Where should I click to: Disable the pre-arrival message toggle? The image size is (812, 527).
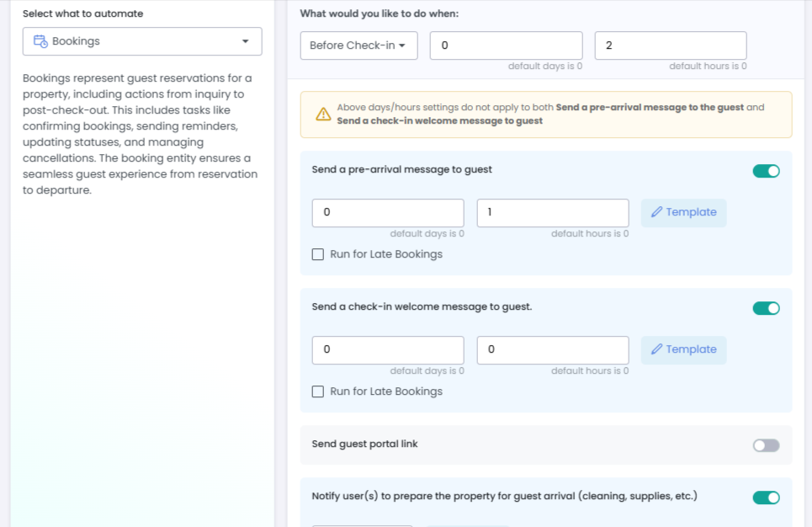[766, 171]
